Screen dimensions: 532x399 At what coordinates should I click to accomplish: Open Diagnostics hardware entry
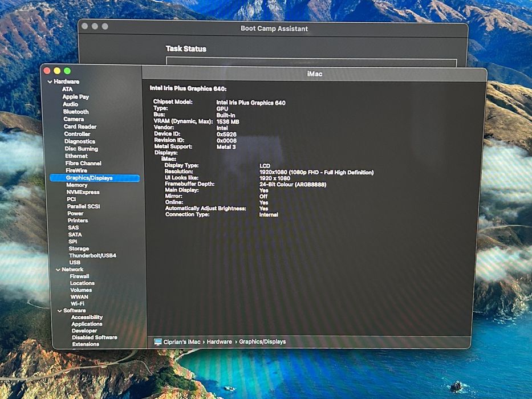tap(80, 141)
